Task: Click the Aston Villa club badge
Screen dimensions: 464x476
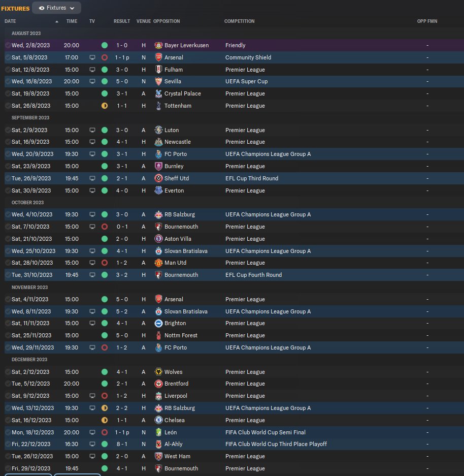Action: (x=158, y=239)
